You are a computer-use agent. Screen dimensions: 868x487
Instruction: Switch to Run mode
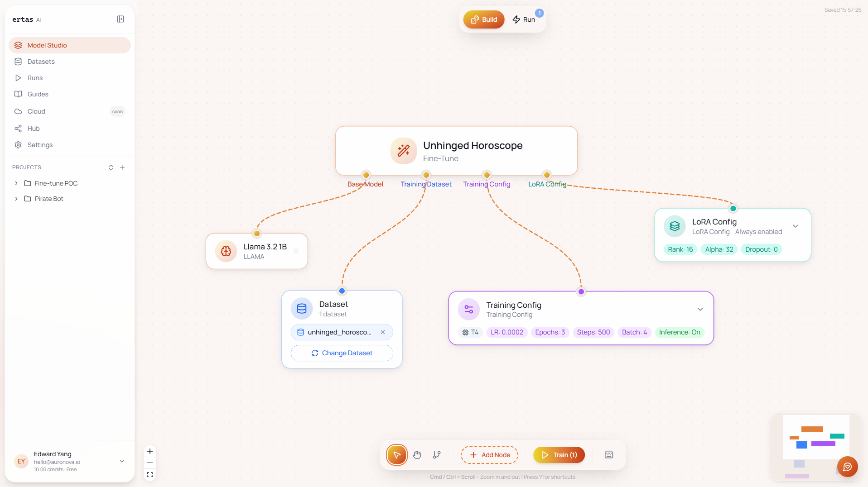point(524,19)
